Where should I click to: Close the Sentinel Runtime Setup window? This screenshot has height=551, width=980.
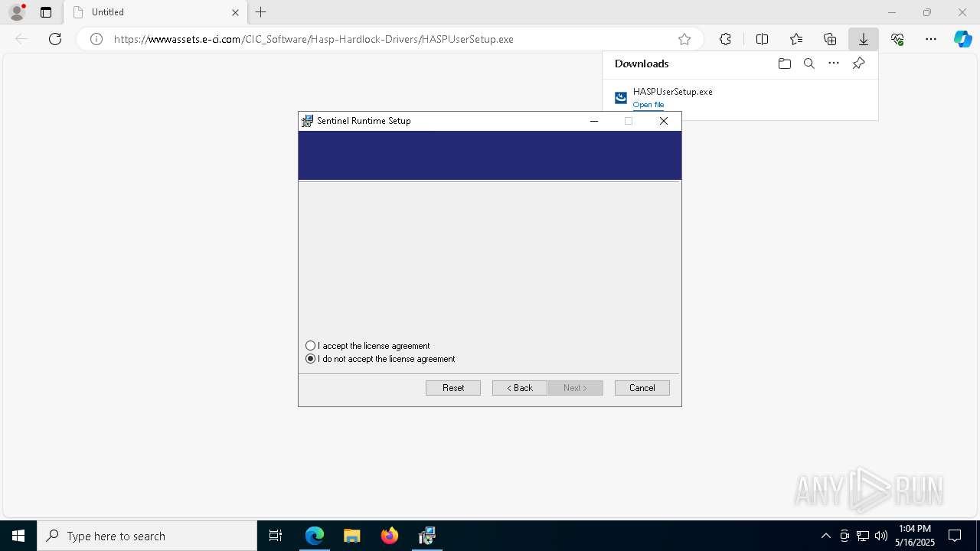[664, 121]
